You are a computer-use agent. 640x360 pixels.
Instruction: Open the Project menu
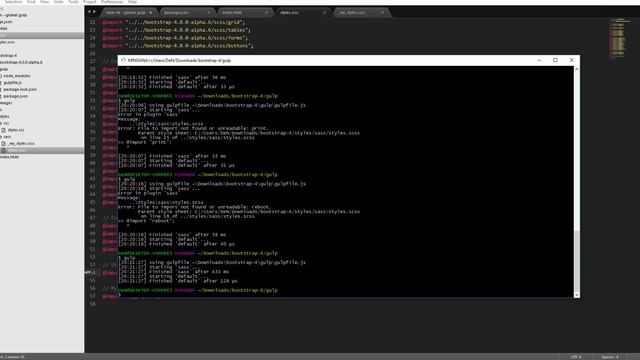click(89, 2)
